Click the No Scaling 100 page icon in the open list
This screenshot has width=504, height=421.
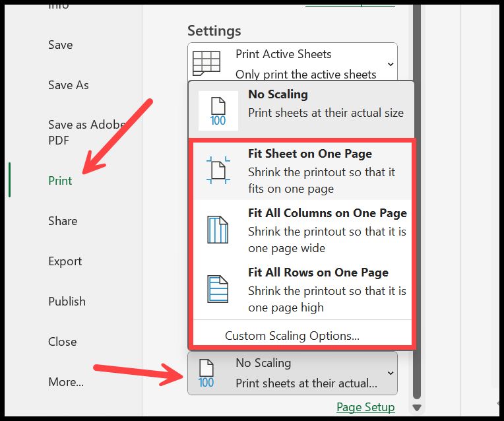pyautogui.click(x=218, y=111)
